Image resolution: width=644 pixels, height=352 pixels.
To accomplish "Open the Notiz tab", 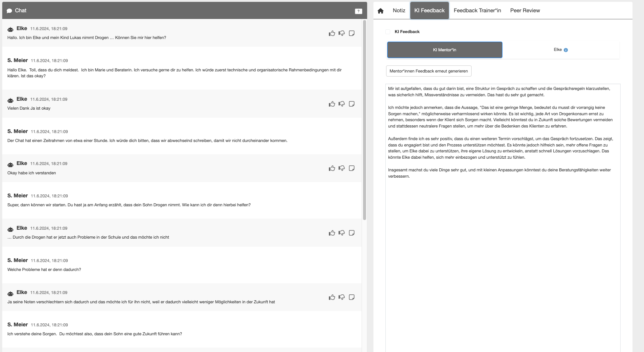I will click(x=399, y=10).
